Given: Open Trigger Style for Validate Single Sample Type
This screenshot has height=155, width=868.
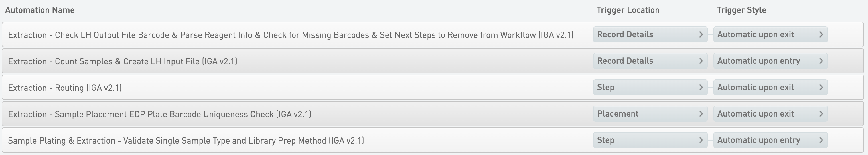Looking at the screenshot, I should point(770,140).
